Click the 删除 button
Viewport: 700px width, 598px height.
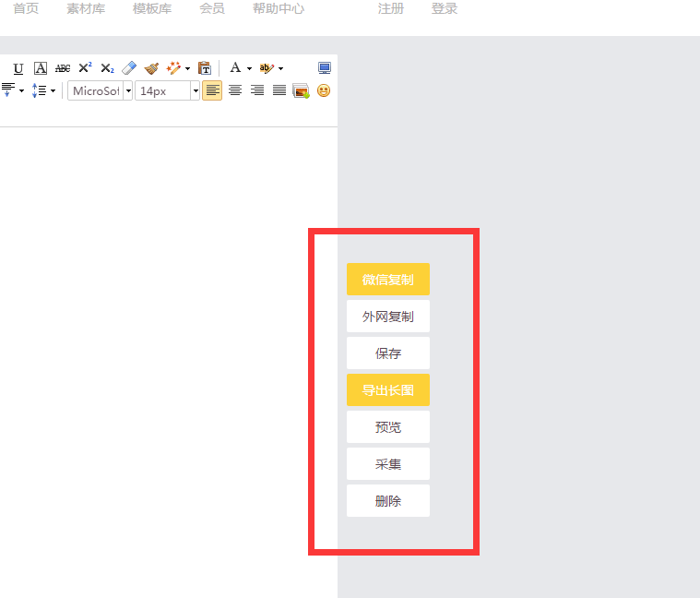pos(388,501)
